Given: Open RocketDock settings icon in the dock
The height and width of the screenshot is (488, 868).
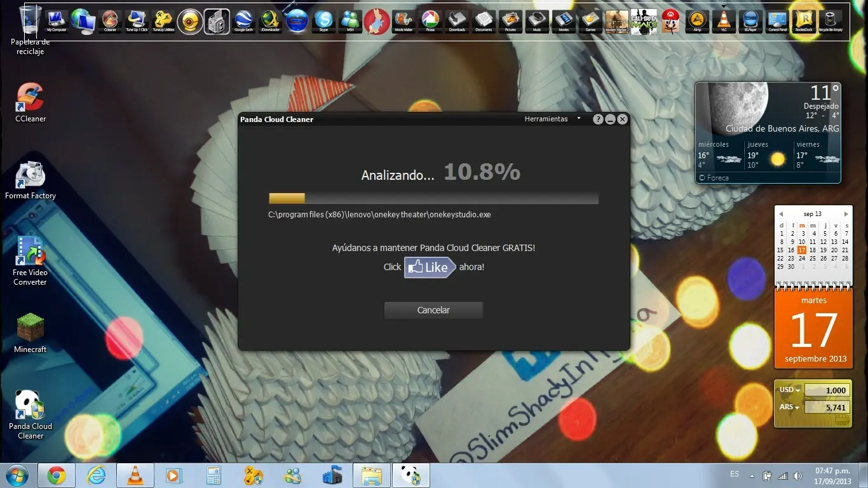Looking at the screenshot, I should click(804, 21).
